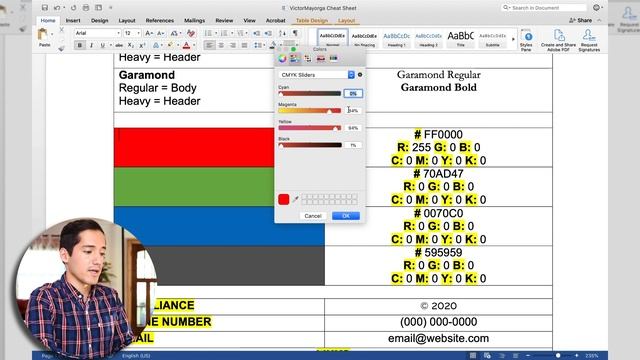Toggle Underline formatting
Screen dimensions: 640x360
(102, 45)
